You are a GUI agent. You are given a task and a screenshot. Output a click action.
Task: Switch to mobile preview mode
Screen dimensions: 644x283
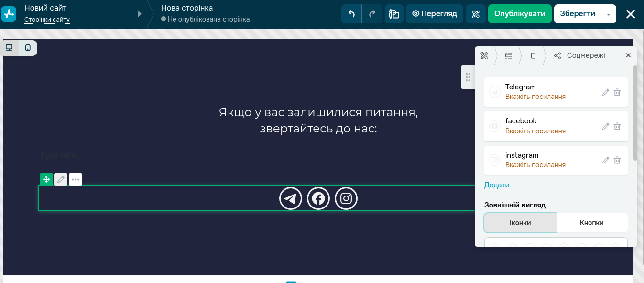pyautogui.click(x=27, y=48)
